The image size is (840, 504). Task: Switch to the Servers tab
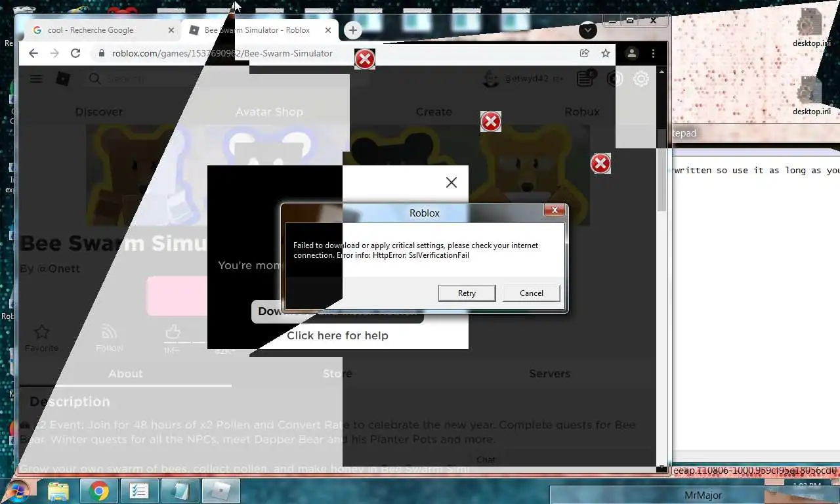click(x=550, y=373)
